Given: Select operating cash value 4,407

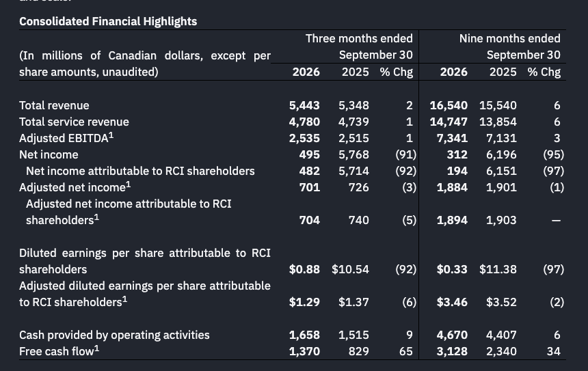Looking at the screenshot, I should pyautogui.click(x=501, y=335).
